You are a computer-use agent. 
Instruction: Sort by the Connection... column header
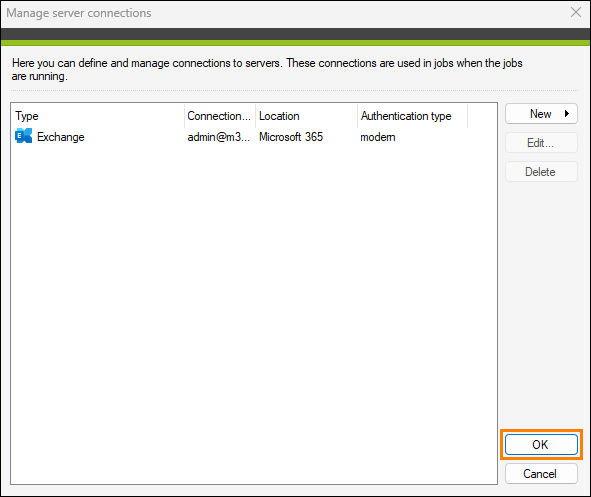point(220,116)
